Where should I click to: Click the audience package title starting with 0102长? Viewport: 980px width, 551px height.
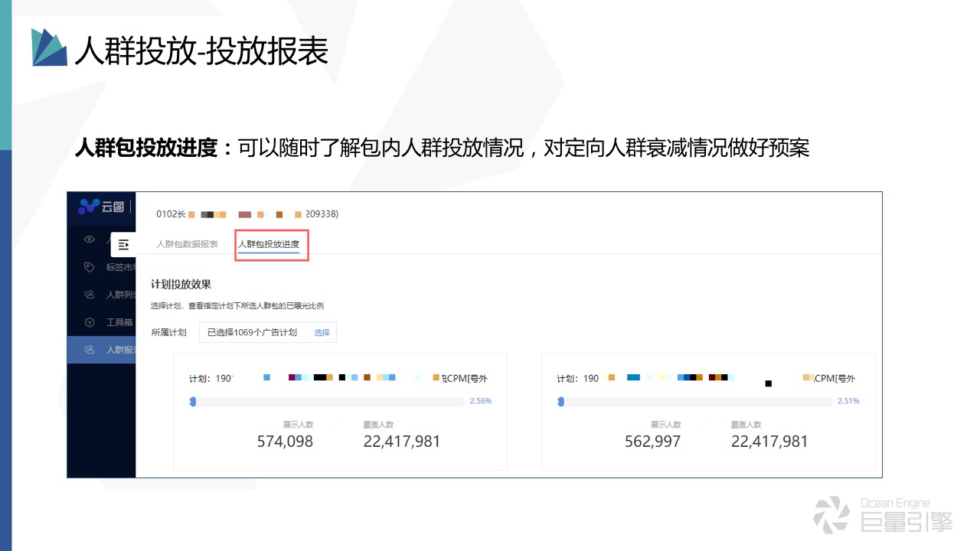pyautogui.click(x=247, y=214)
